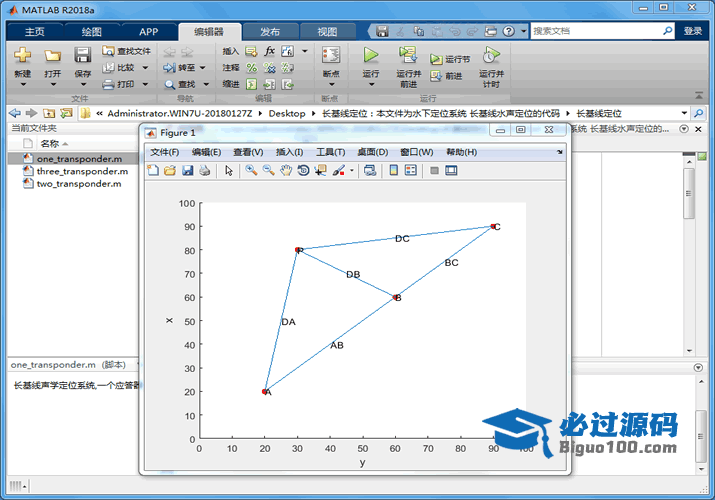Open the Desktop (桌面) menu in Figure 1
Screen dimensions: 715x500
373,152
